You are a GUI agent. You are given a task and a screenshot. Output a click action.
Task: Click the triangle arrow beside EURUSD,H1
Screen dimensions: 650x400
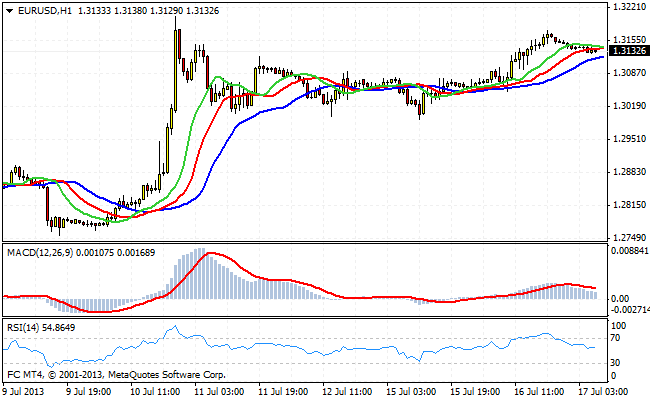(x=10, y=11)
